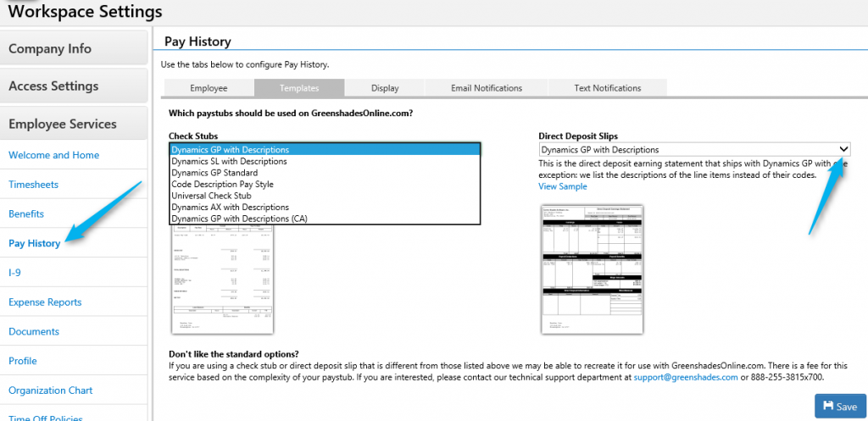Collapse the Employee Services section
This screenshot has height=421, width=868.
[74, 124]
